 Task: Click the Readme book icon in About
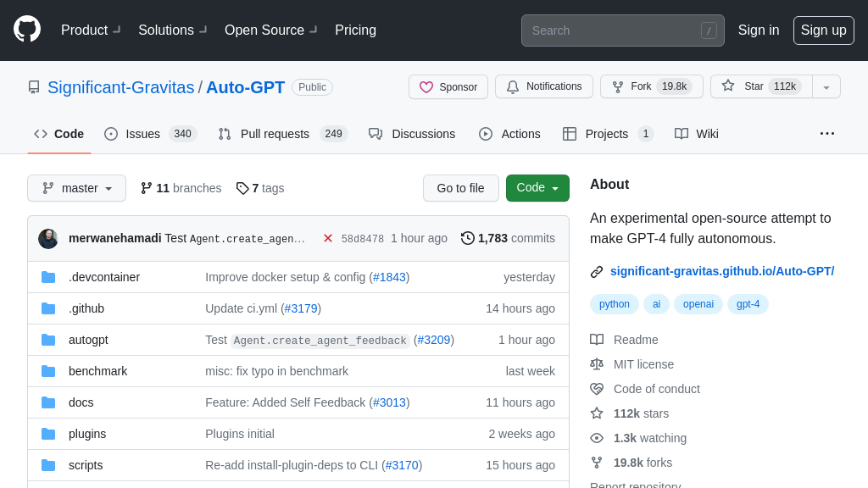point(597,340)
